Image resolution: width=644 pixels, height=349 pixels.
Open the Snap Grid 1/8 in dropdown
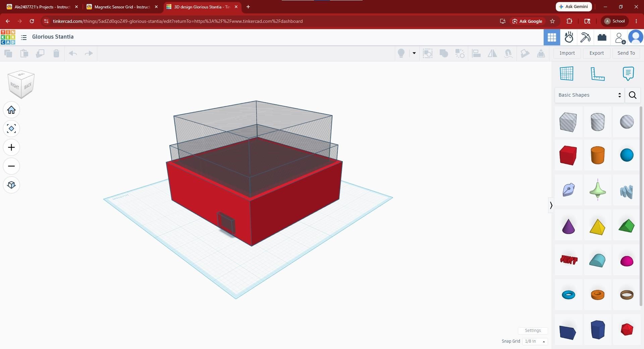tap(535, 341)
